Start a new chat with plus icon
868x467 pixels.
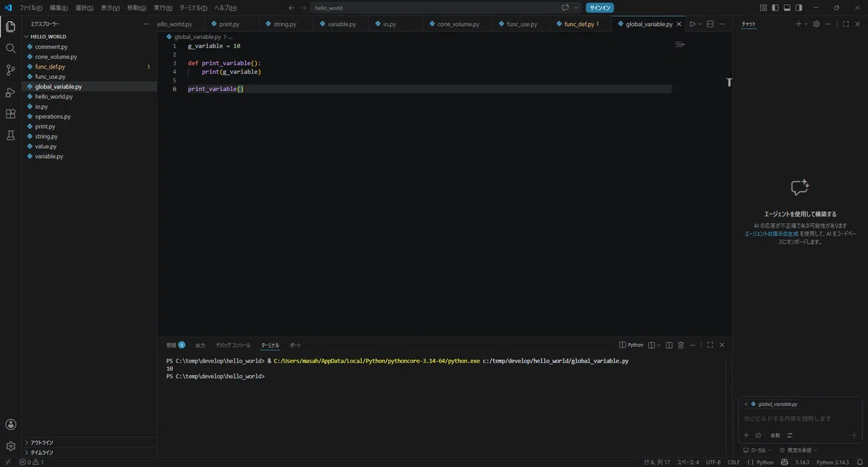799,24
